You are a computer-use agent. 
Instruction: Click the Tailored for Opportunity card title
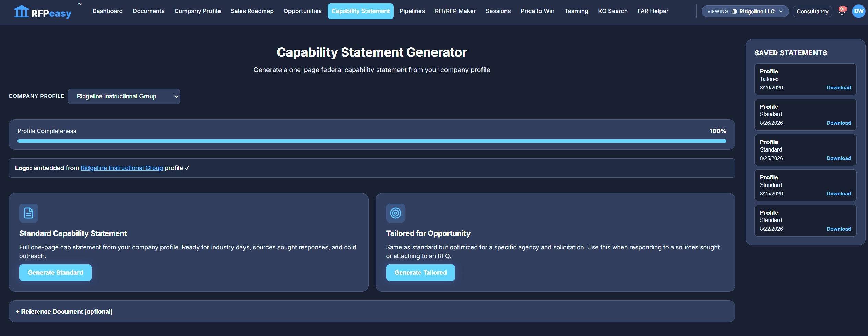coord(428,233)
